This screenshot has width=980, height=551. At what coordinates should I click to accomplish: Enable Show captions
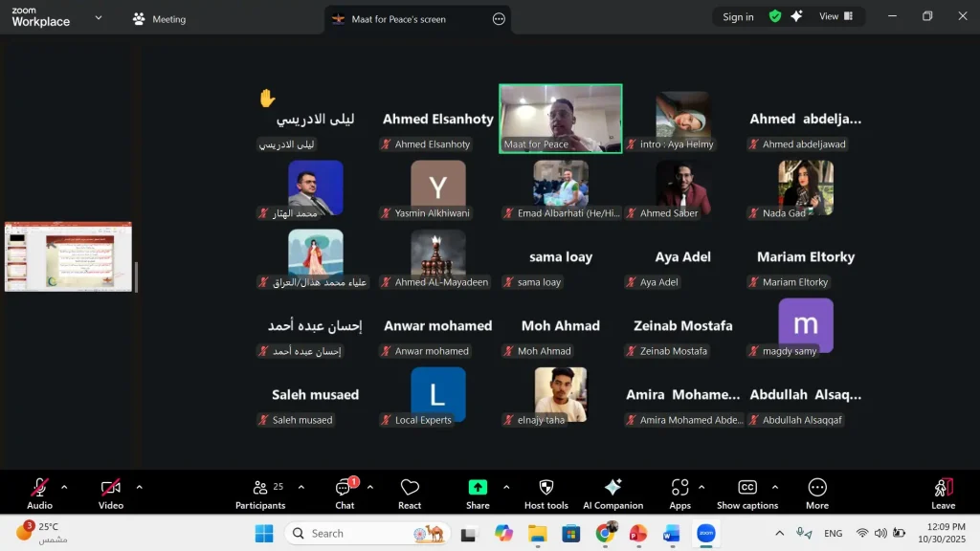pos(747,492)
